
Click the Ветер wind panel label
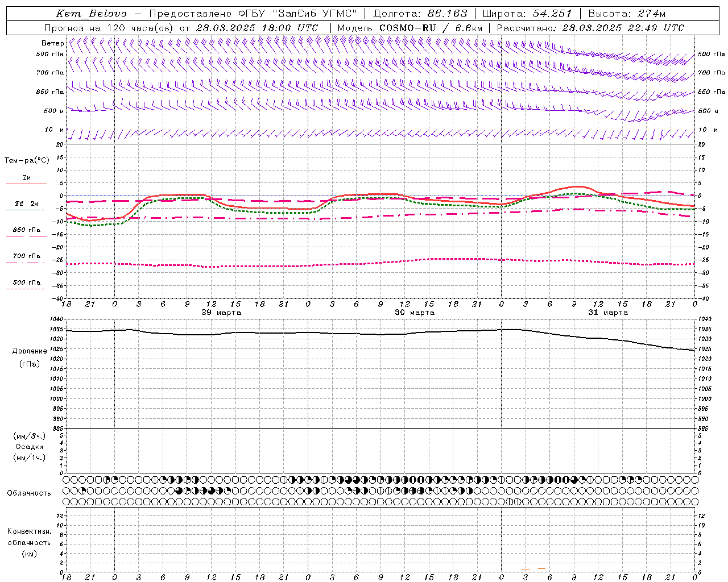pos(52,43)
